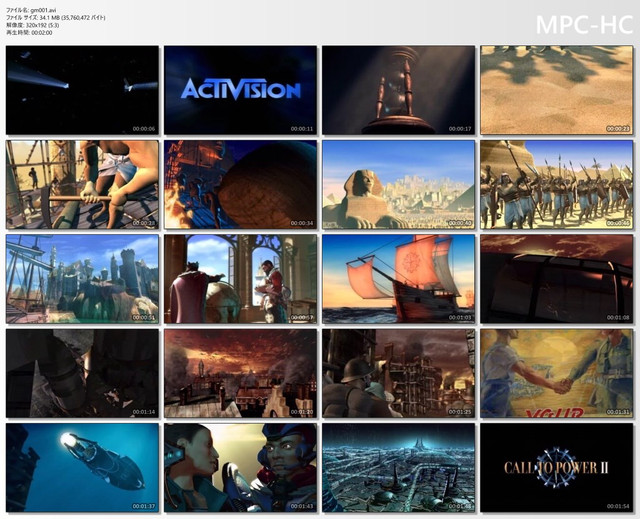Select the searchlights thumbnail at 00:00:06
The height and width of the screenshot is (519, 640).
[x=82, y=90]
